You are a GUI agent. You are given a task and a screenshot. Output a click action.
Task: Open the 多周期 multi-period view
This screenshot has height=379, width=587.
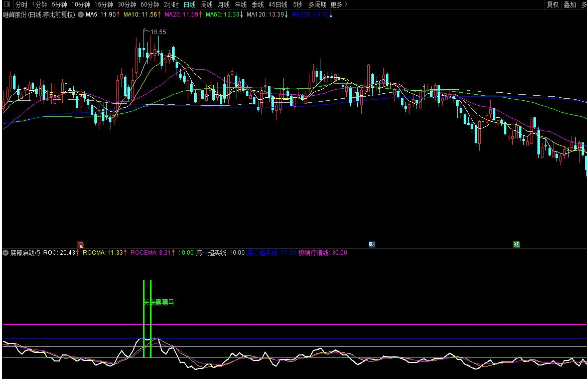pyautogui.click(x=317, y=4)
